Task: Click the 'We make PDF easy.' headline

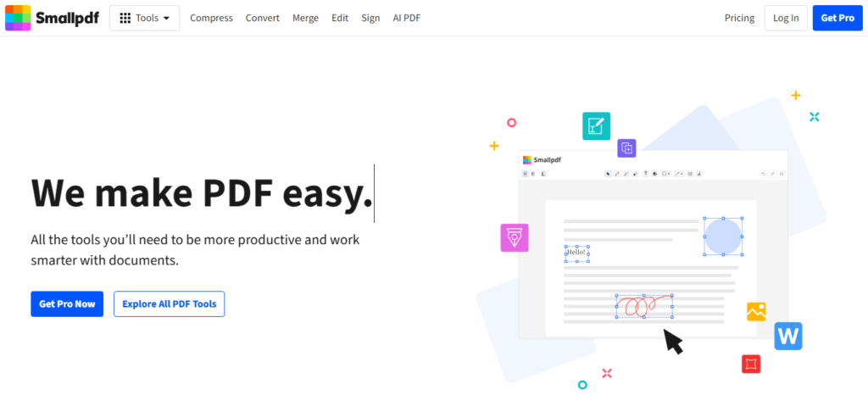Action: pyautogui.click(x=202, y=193)
